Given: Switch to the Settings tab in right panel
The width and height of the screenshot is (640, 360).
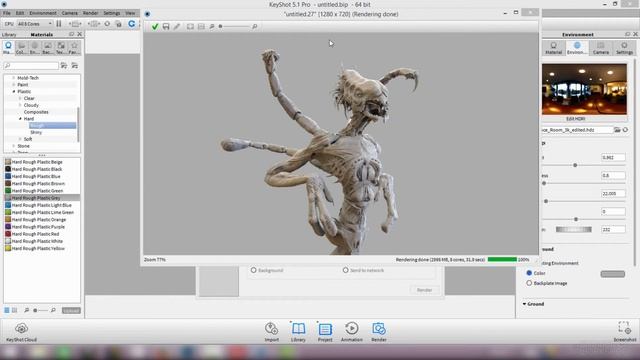Looking at the screenshot, I should 624,48.
